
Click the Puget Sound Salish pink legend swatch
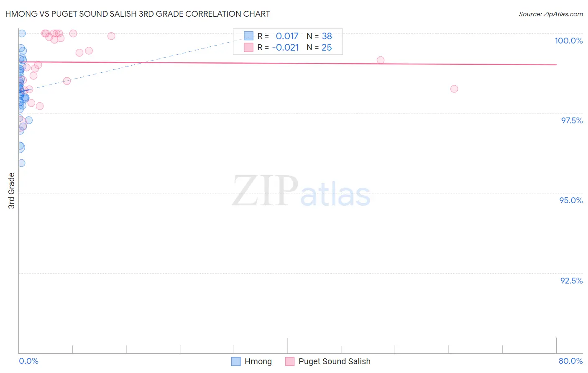click(x=290, y=361)
